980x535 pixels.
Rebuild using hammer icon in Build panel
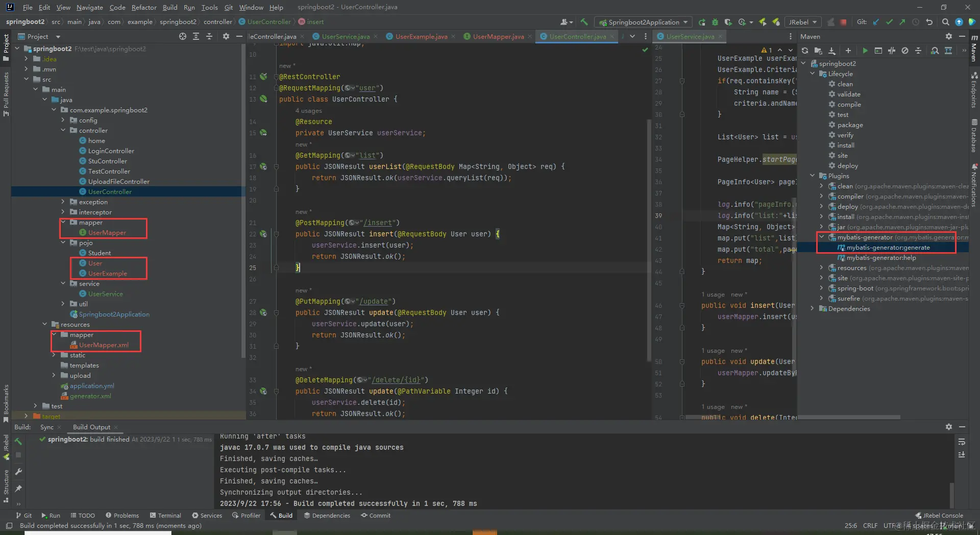[18, 441]
